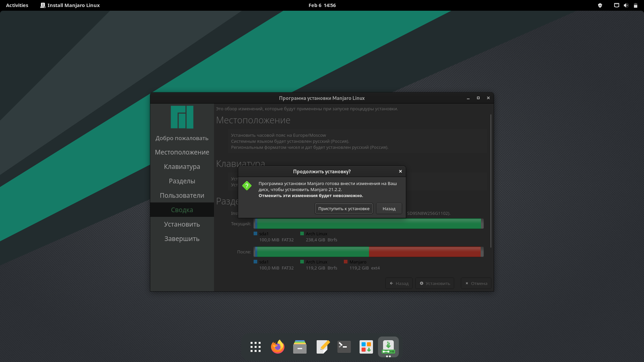Click the clock Feb 6 14:56

[322, 5]
